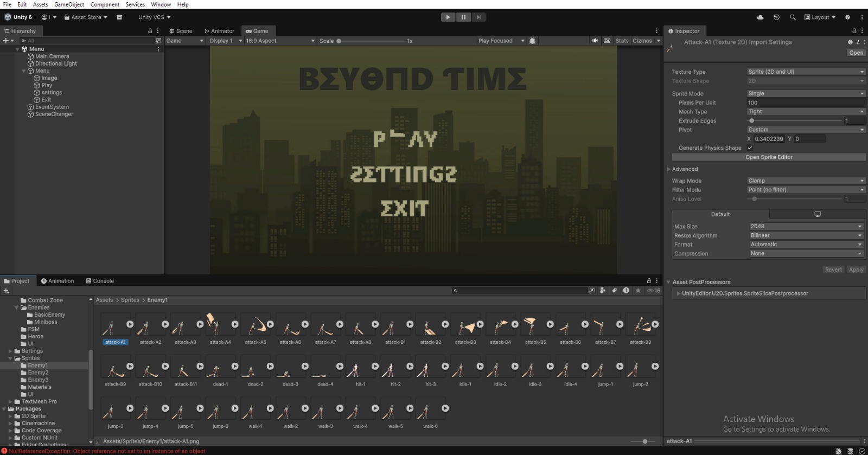Click the Open button in Inspector
Viewport: 868px width, 455px height.
(x=856, y=53)
